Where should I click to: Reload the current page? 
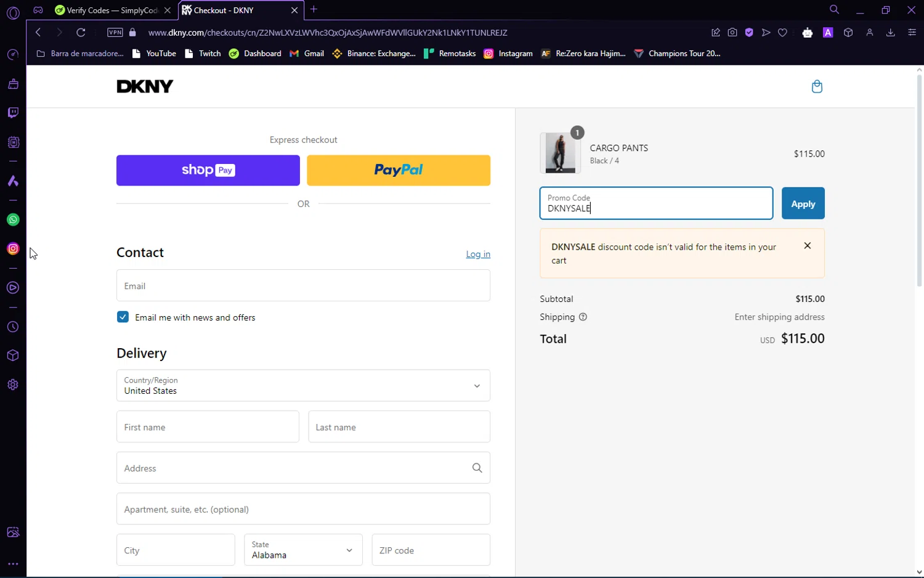(81, 33)
